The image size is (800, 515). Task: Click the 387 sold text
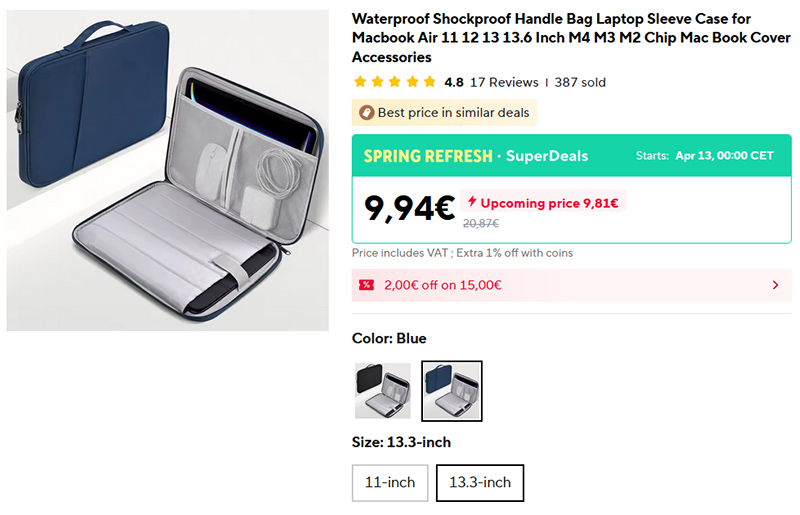click(x=580, y=82)
